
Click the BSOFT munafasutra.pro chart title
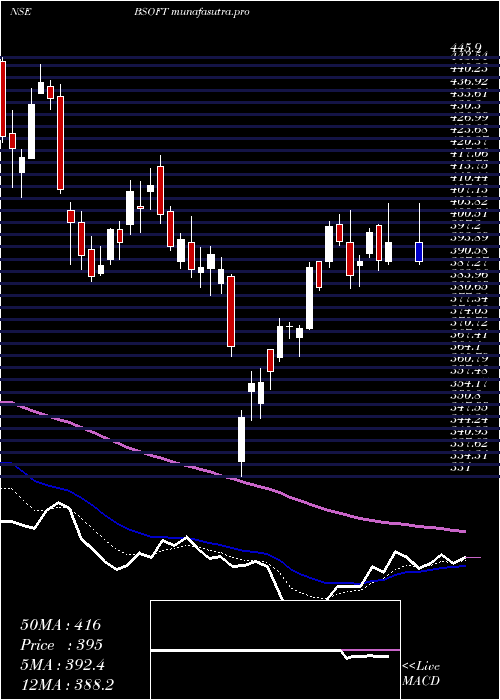click(192, 12)
